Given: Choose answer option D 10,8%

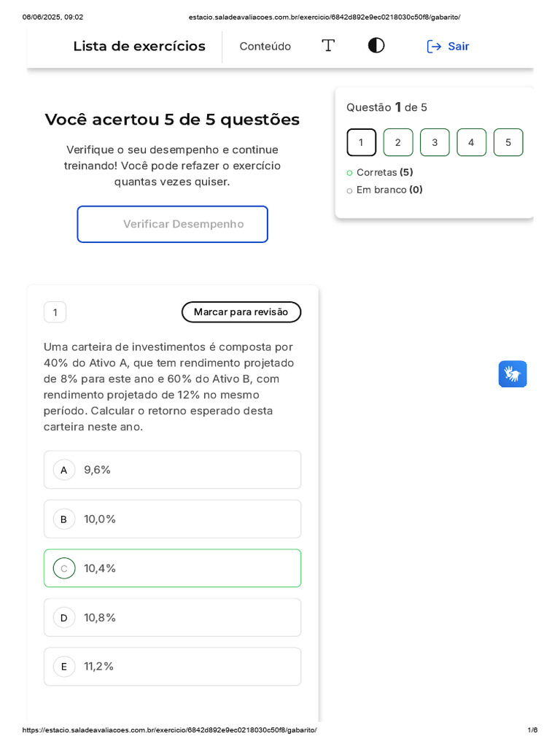Looking at the screenshot, I should 172,617.
